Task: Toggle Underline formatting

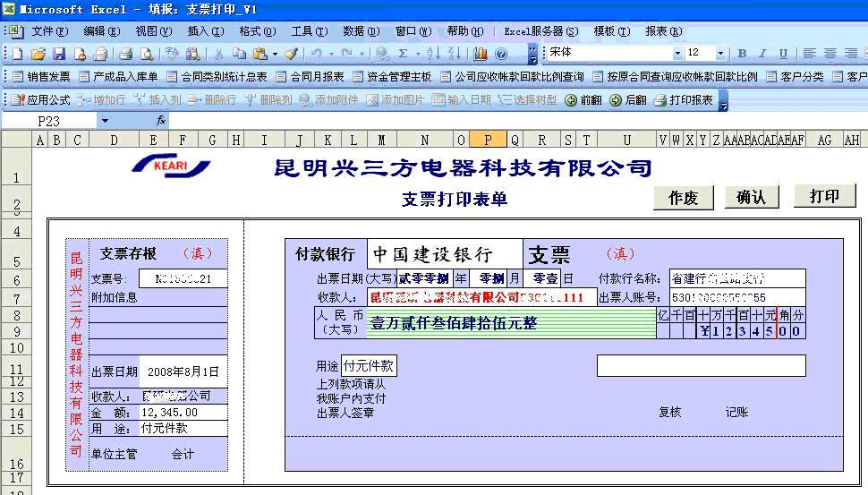Action: click(x=784, y=54)
